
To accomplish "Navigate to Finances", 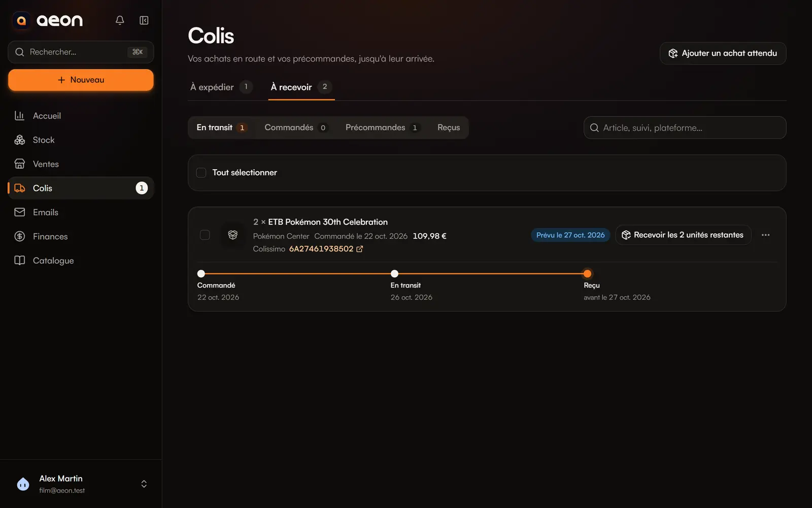I will pos(81,236).
